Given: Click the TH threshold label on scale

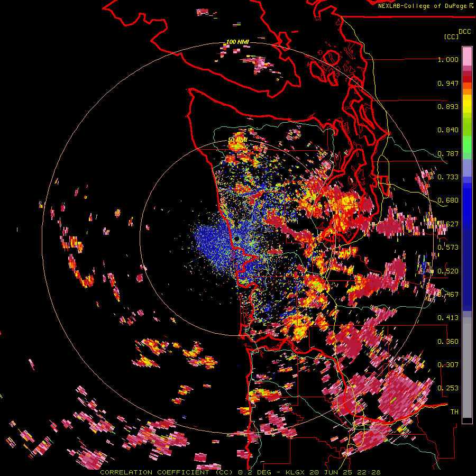Looking at the screenshot, I should pos(454,412).
